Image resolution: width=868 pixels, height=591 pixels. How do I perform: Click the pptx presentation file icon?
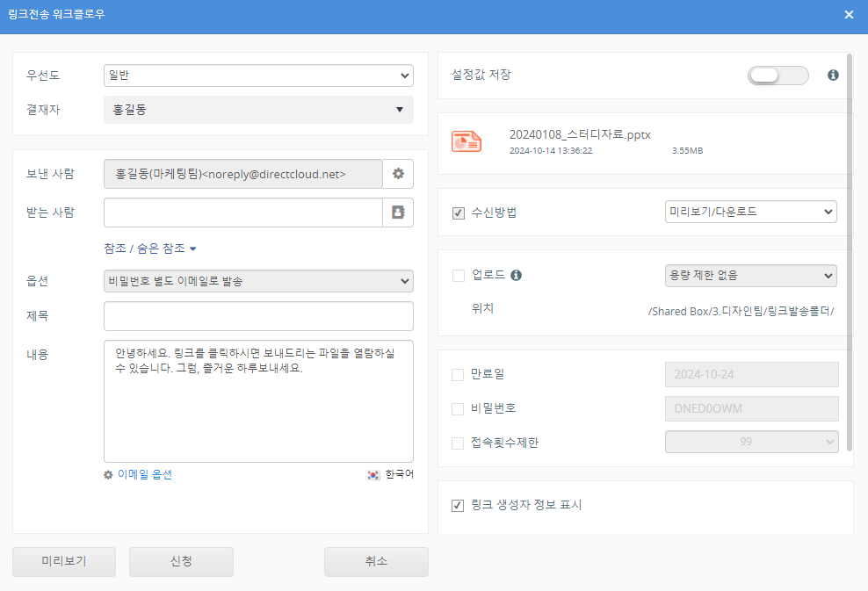click(466, 141)
